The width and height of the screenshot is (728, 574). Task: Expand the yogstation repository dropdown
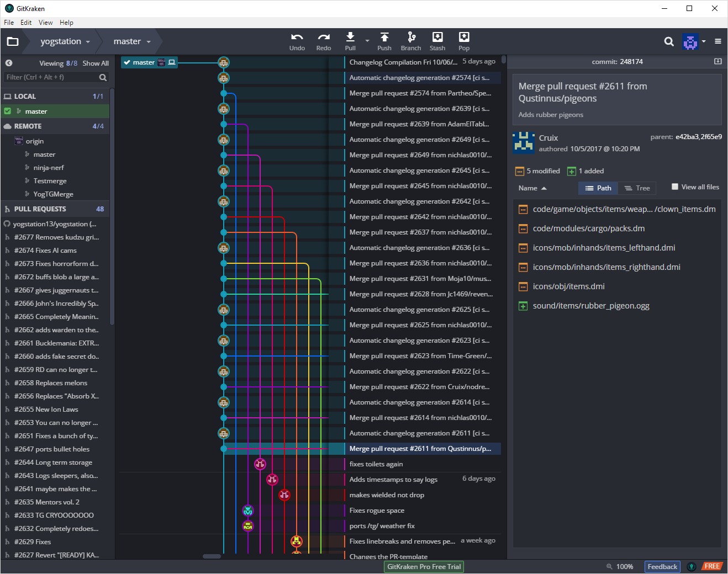tap(88, 42)
